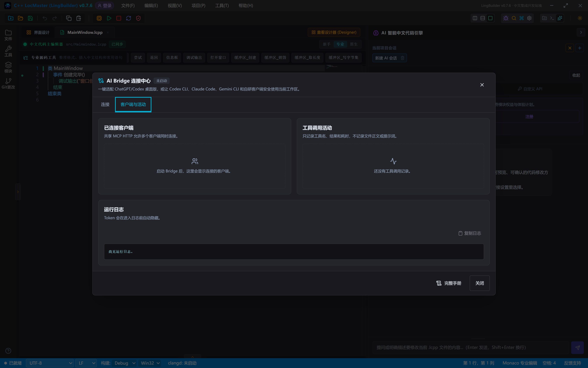Open the Win32 platform dropdown

click(150, 363)
